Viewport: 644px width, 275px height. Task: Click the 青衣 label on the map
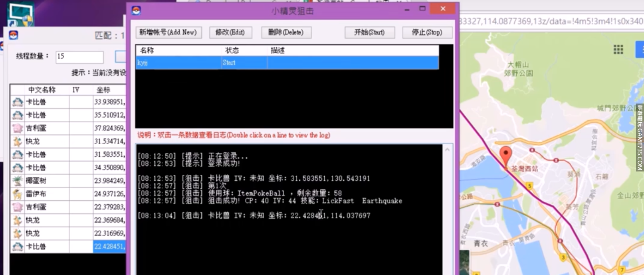pyautogui.click(x=480, y=243)
